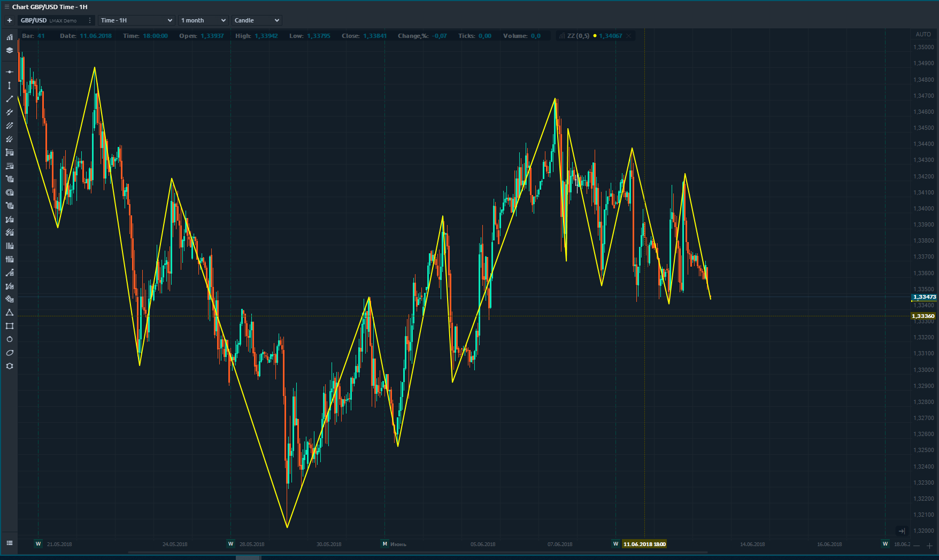Open the indicators icon in left toolbar

pyautogui.click(x=9, y=37)
